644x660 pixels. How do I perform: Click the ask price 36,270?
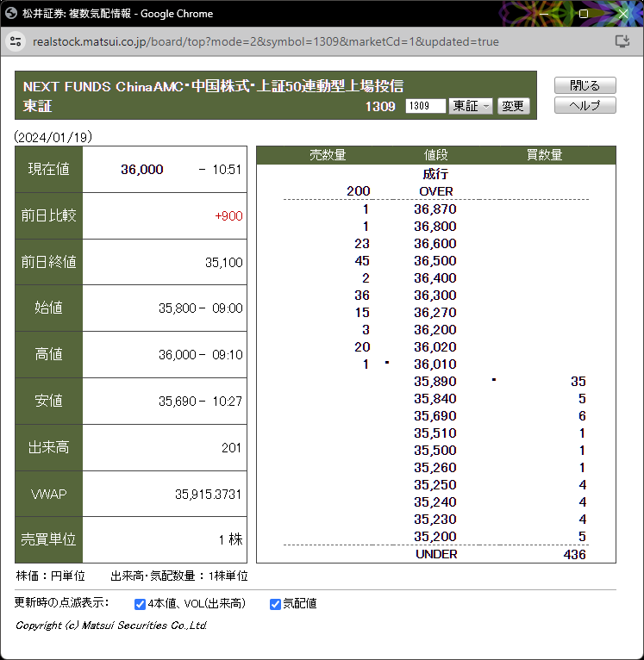tap(435, 312)
